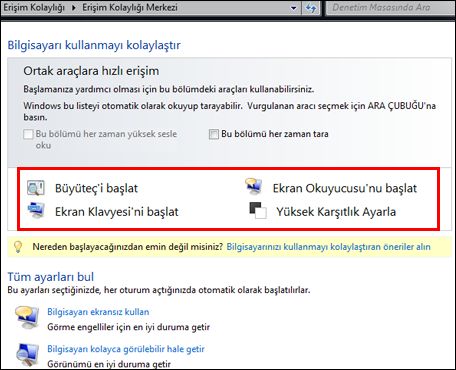The image size is (456, 370).
Task: Click the 'Bilgisayarı kullanmayı kolaylaştır' heading
Action: click(x=94, y=45)
